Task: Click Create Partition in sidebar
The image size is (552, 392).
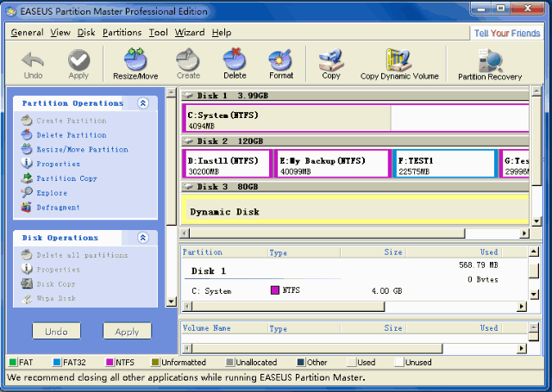Action: point(64,121)
